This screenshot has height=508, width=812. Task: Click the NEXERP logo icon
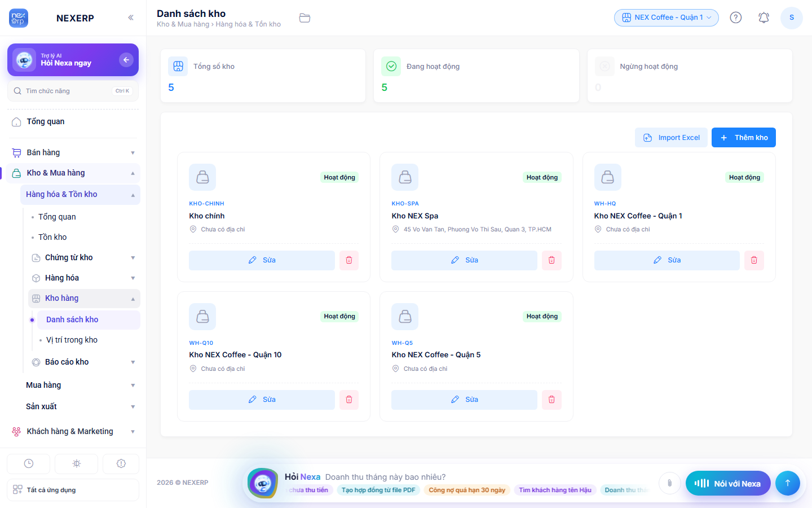(19, 18)
